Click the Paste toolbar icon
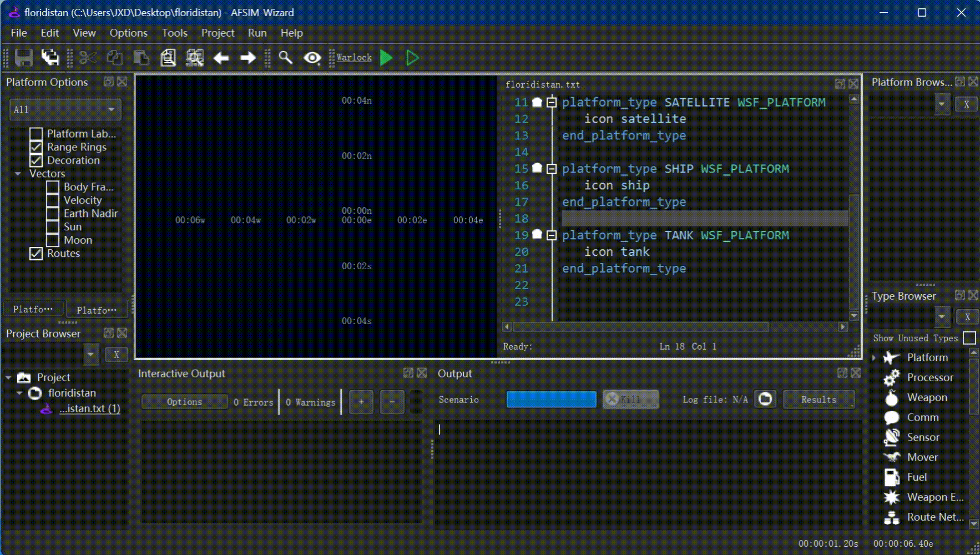The image size is (980, 555). pos(142,58)
